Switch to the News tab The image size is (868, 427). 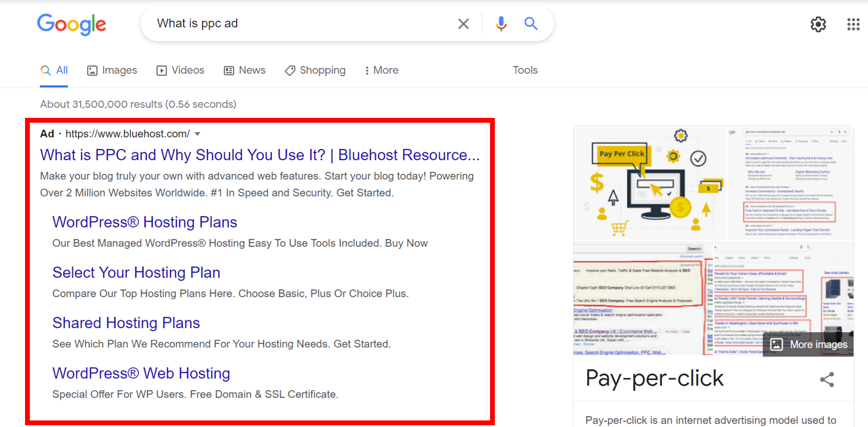[x=244, y=70]
